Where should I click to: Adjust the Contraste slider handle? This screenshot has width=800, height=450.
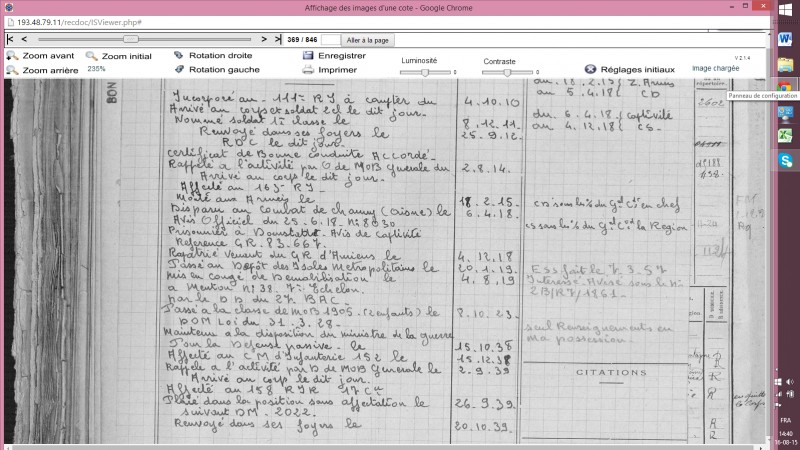(507, 72)
